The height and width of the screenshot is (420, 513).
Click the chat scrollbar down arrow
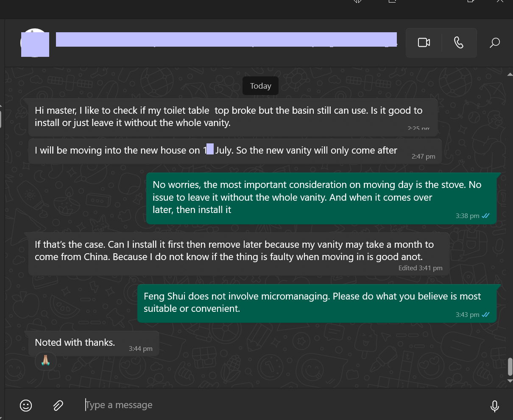(x=510, y=381)
